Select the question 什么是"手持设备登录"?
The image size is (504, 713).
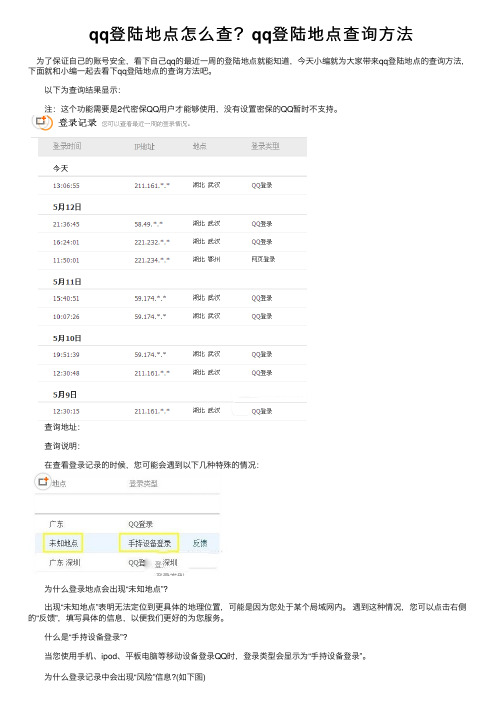click(x=86, y=637)
